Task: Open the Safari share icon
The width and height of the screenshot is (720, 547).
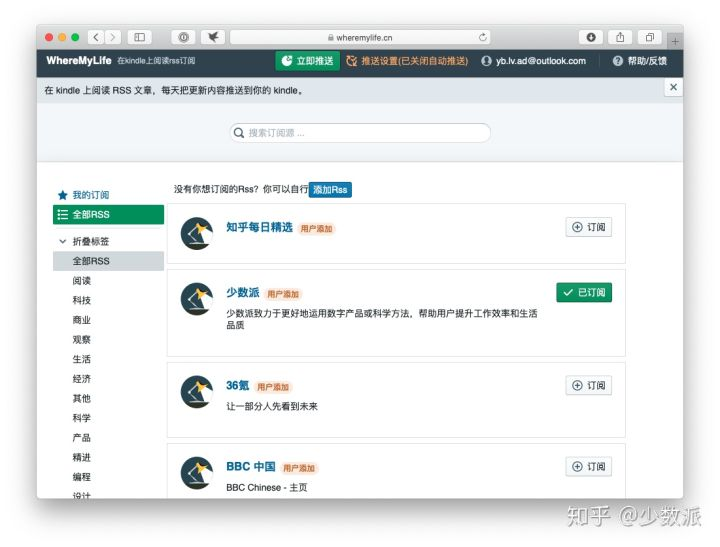Action: 620,37
